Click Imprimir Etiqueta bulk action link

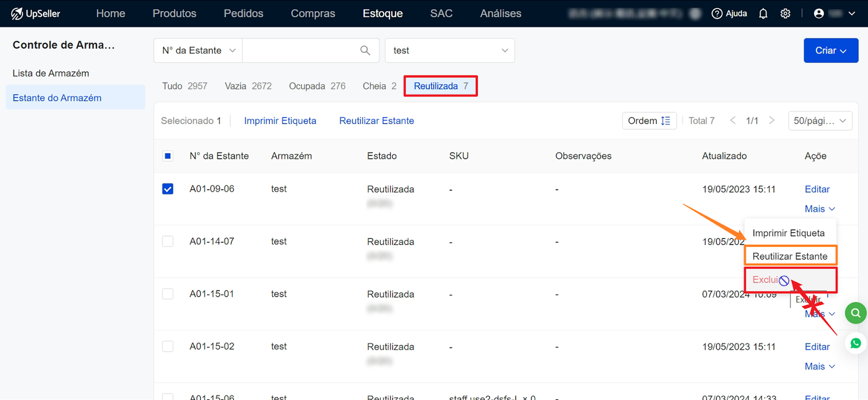click(280, 121)
